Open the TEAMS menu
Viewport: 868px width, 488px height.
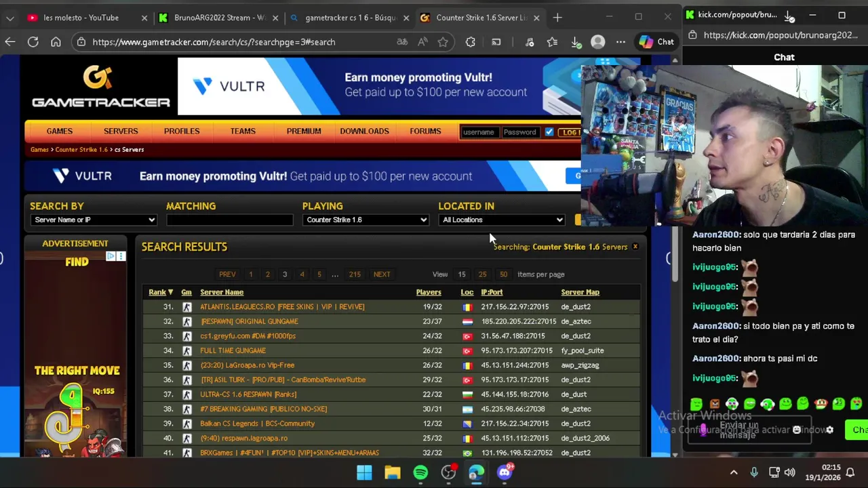pos(243,131)
